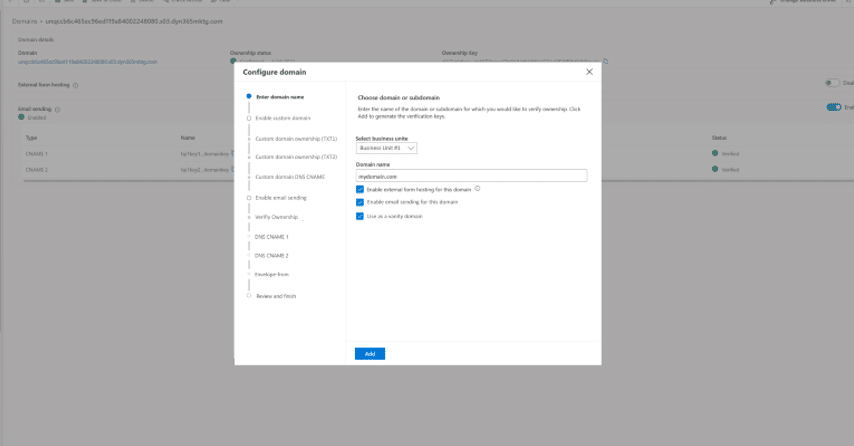Click the Enter domain name step indicator dot
This screenshot has height=446, width=854.
tap(249, 97)
